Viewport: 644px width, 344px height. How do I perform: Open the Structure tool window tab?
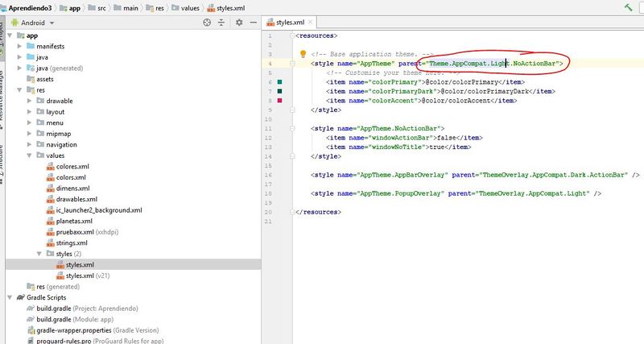point(2,164)
